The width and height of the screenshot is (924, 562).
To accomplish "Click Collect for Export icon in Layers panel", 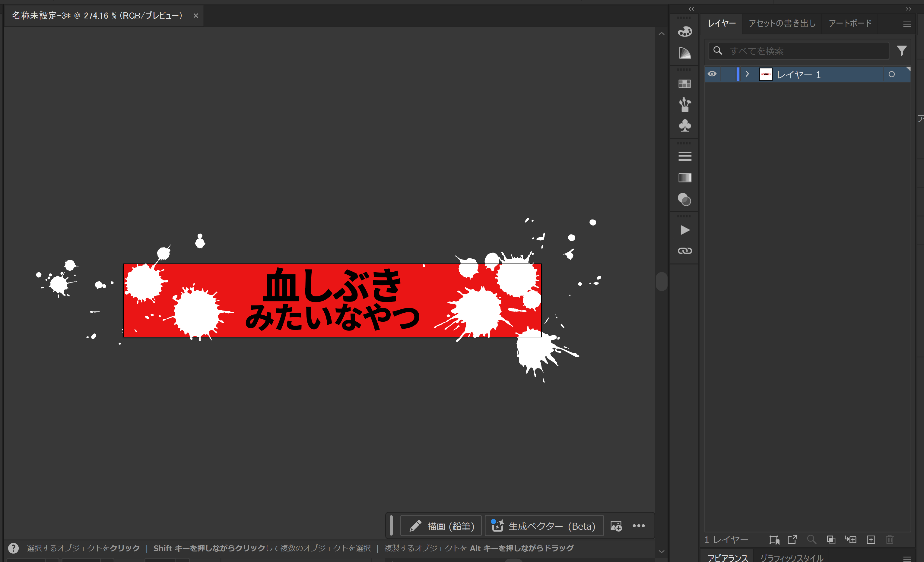I will click(774, 539).
